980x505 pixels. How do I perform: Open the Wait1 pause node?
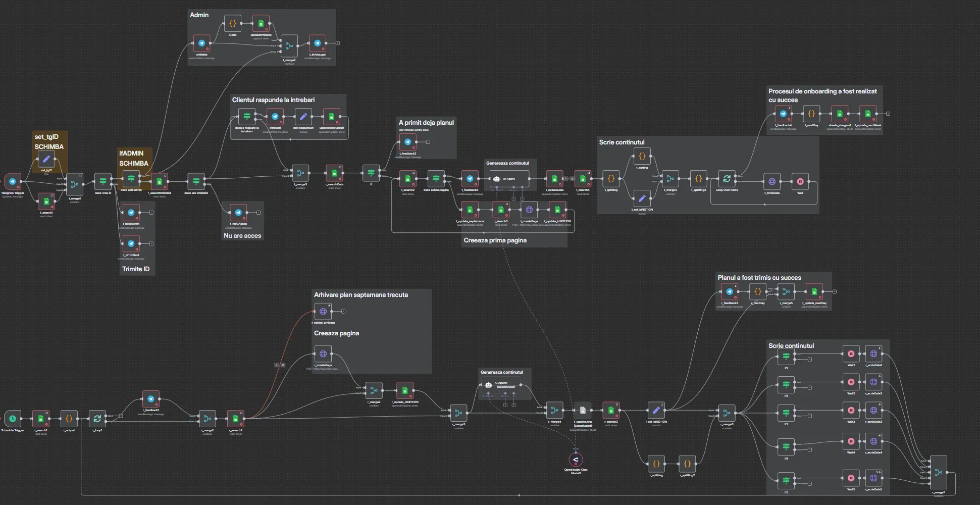point(851,354)
